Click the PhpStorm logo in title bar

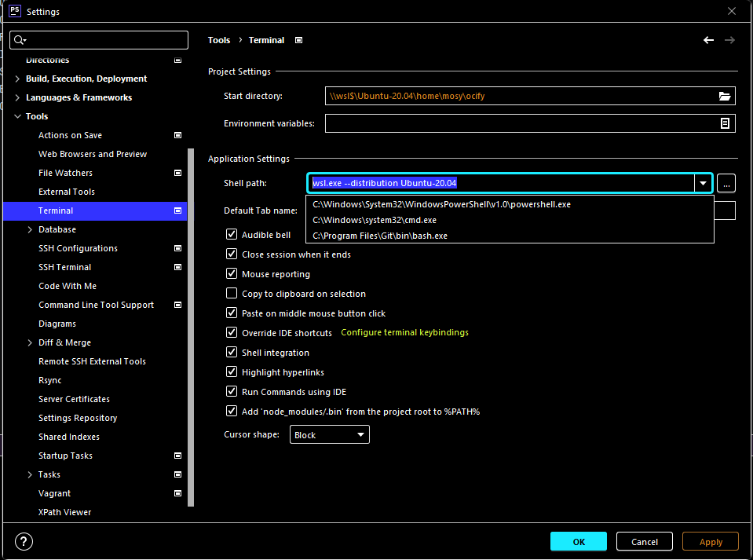pyautogui.click(x=15, y=11)
